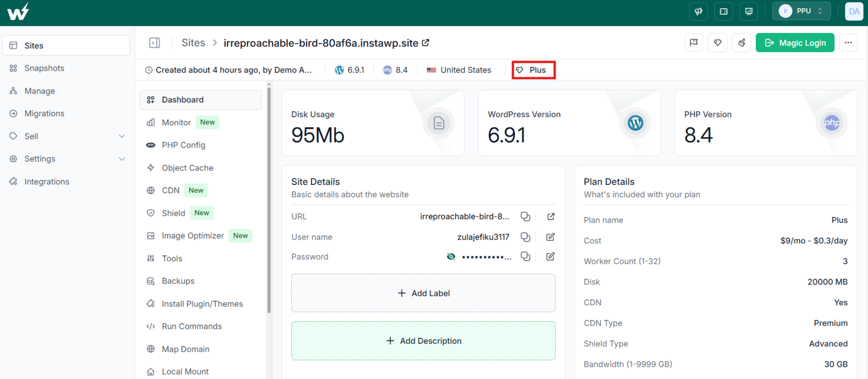Screen dimensions: 868x379
Task: Select the Dashboard tab
Action: (x=201, y=100)
